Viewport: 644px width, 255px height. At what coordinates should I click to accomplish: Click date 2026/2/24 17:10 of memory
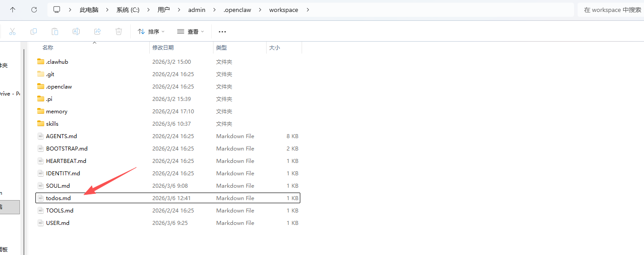coord(173,111)
